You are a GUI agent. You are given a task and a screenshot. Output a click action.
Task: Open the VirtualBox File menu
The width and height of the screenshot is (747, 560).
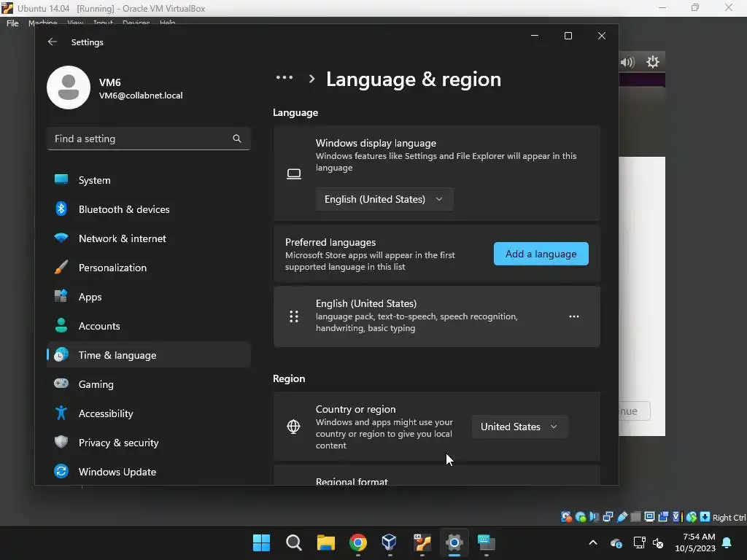point(12,23)
